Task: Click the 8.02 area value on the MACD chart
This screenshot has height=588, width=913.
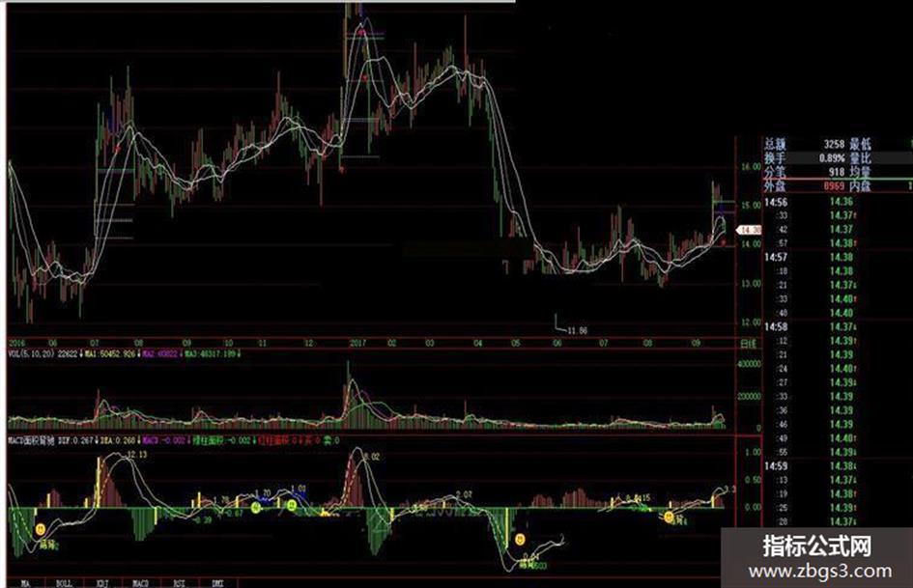Action: point(372,457)
